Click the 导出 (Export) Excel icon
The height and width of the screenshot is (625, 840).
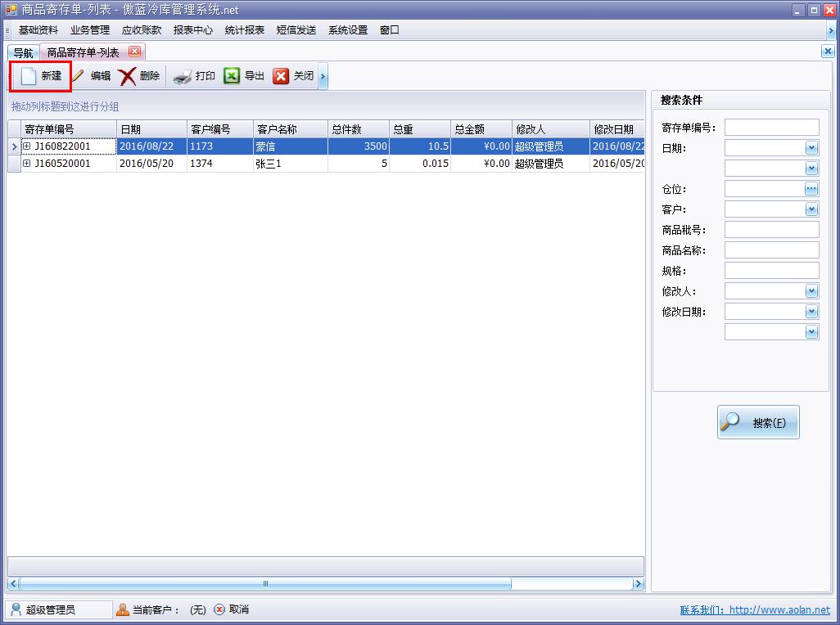pyautogui.click(x=232, y=76)
